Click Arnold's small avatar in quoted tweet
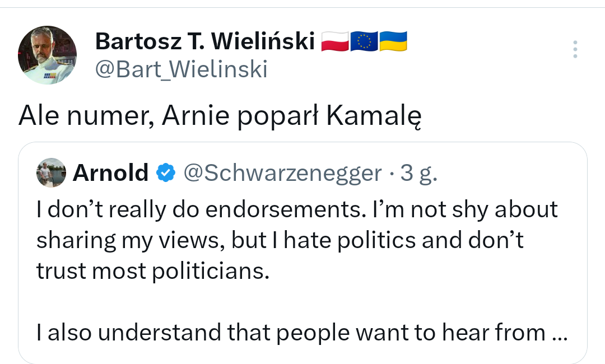This screenshot has width=605, height=364. click(x=51, y=173)
